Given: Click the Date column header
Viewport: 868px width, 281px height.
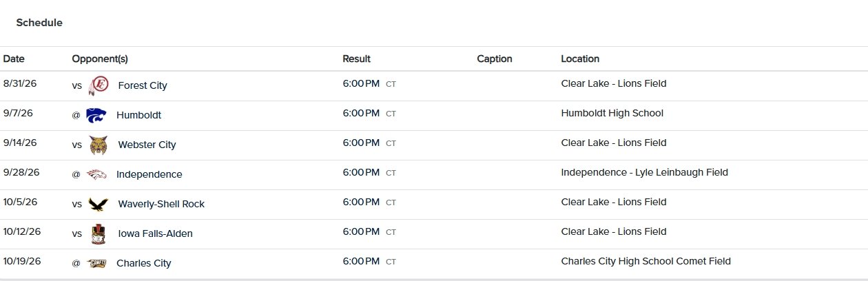Looking at the screenshot, I should pos(14,59).
